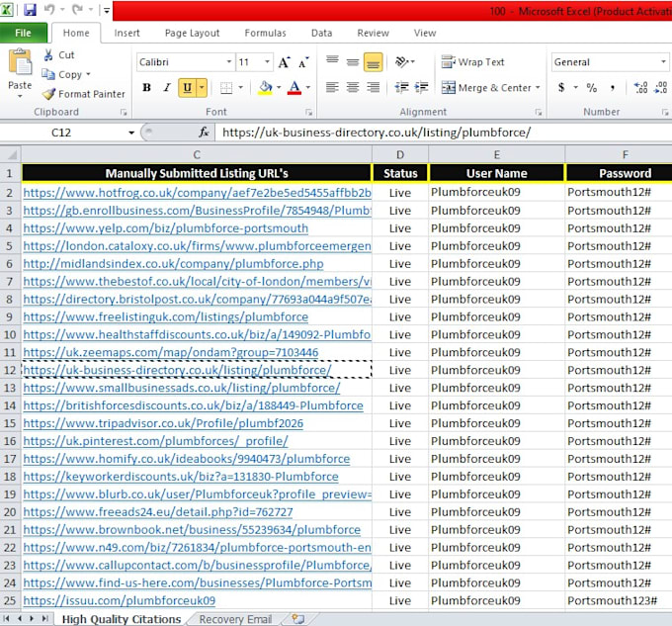The width and height of the screenshot is (672, 626).
Task: Switch to the Page Layout tab
Action: 192,33
